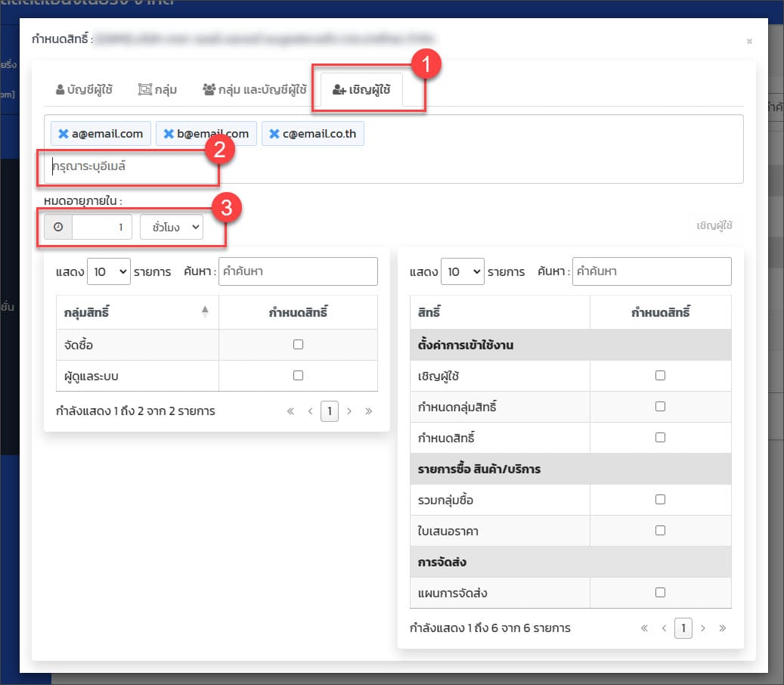Viewport: 784px width, 685px height.
Task: Click sort arrows on กลุ่มสิทธิ์ column header
Action: pos(205,312)
